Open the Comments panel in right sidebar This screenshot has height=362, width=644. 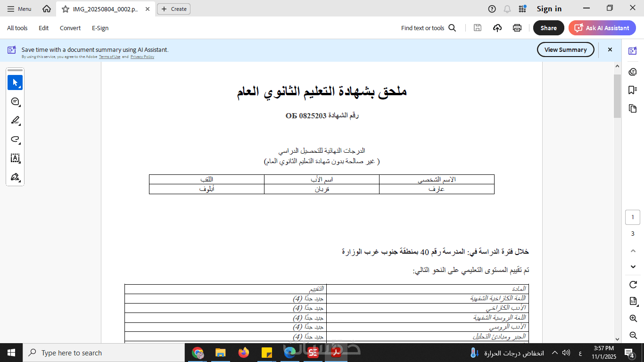tap(633, 72)
